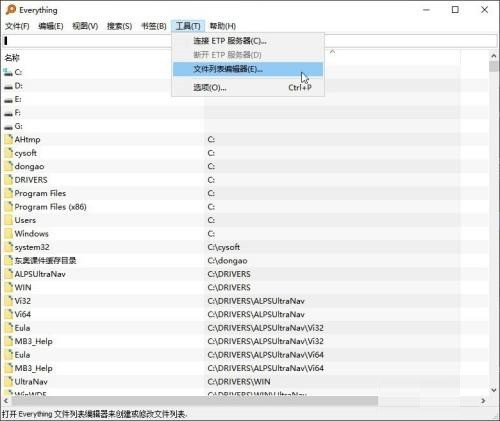Select the Windows folder icon
Image resolution: width=500 pixels, height=421 pixels.
[x=8, y=233]
